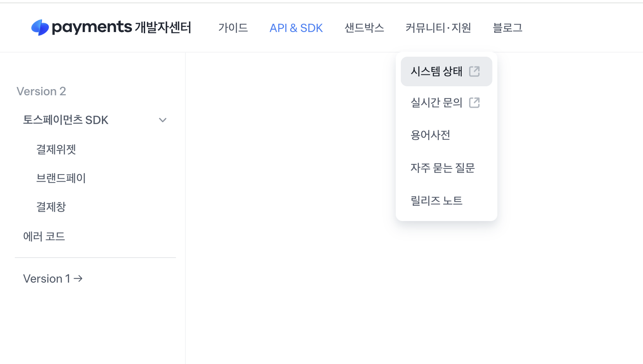Screen dimensions: 643x364
Task: Open the 가이드 navigation menu
Action: click(233, 28)
